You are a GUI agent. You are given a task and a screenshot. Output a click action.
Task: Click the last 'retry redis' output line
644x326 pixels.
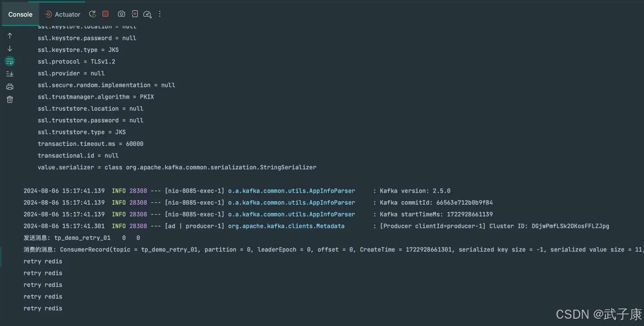click(x=43, y=308)
